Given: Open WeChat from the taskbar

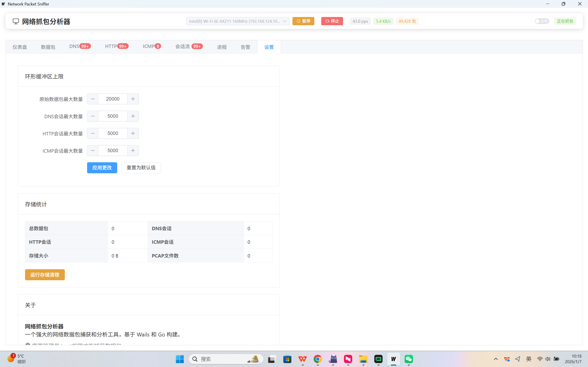Looking at the screenshot, I should [409, 359].
